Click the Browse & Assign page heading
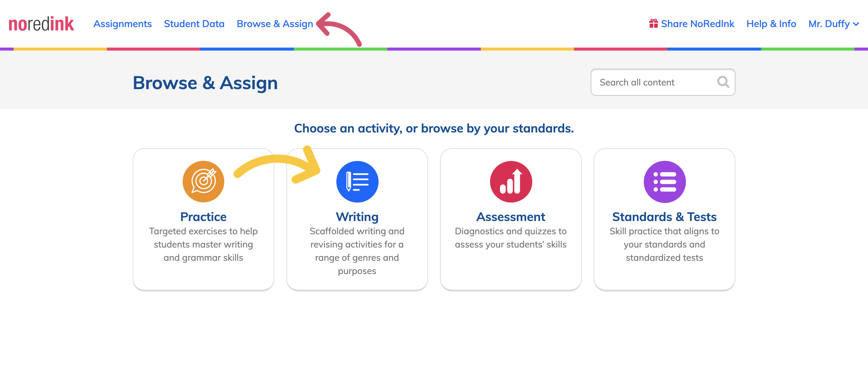Screen dimensions: 868x374 point(205,83)
